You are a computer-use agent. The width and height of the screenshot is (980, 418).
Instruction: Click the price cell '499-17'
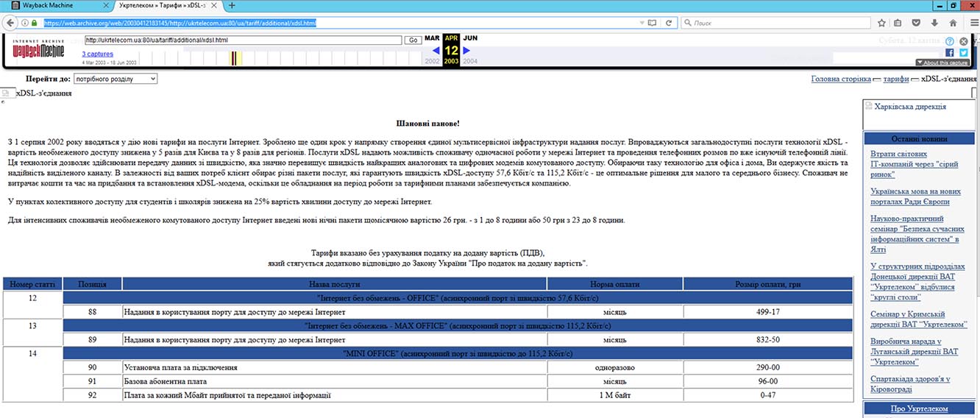[767, 312]
